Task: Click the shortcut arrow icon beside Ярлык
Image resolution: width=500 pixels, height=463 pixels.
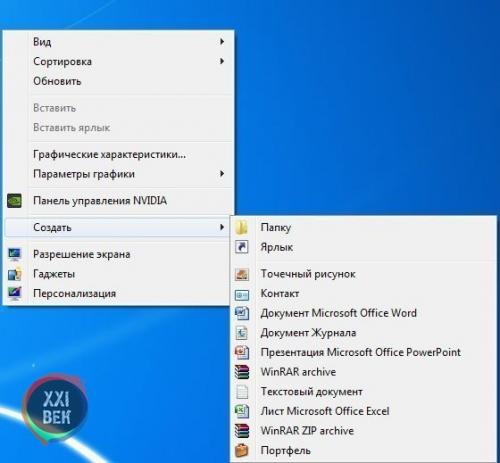Action: tap(242, 247)
